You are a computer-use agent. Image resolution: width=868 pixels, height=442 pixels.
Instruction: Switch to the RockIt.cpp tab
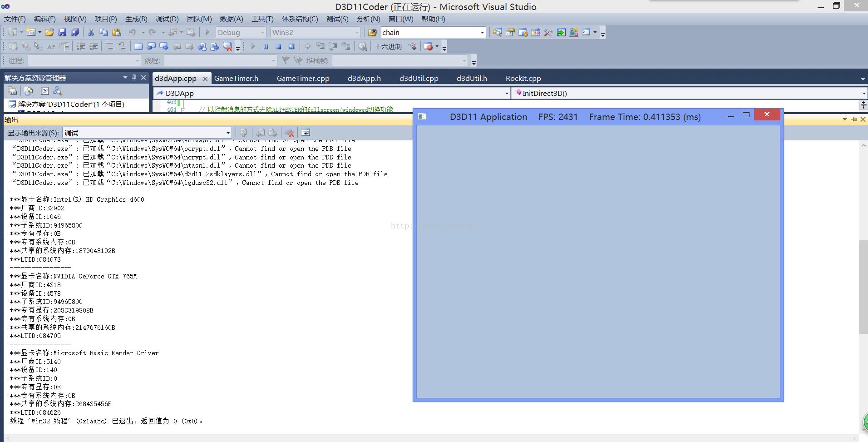tap(523, 78)
